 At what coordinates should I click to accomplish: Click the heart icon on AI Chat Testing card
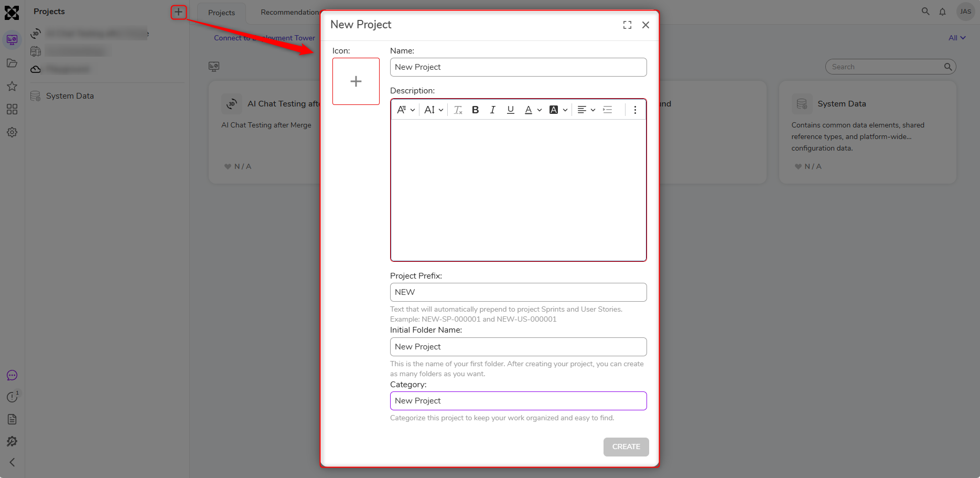tap(228, 166)
